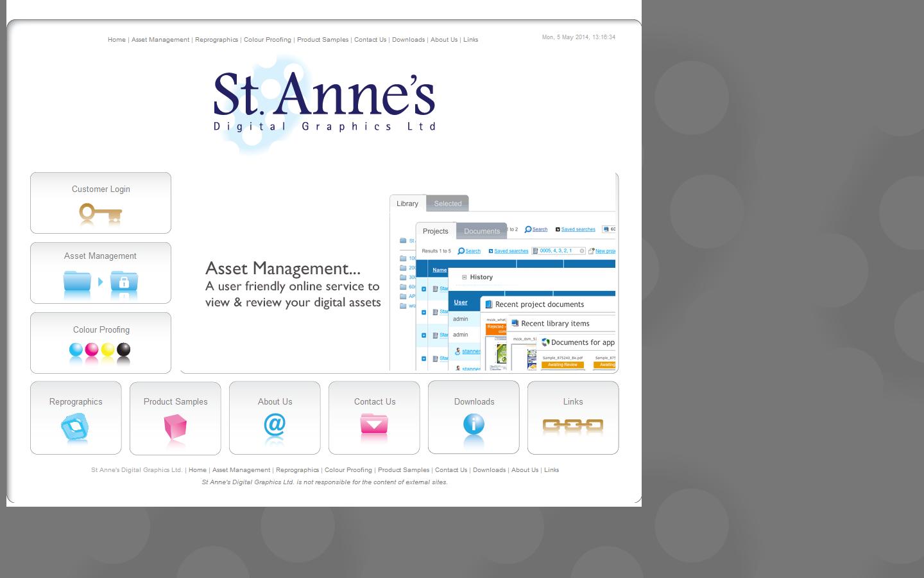
Task: Click the blue info Downloads icon
Action: click(x=474, y=426)
